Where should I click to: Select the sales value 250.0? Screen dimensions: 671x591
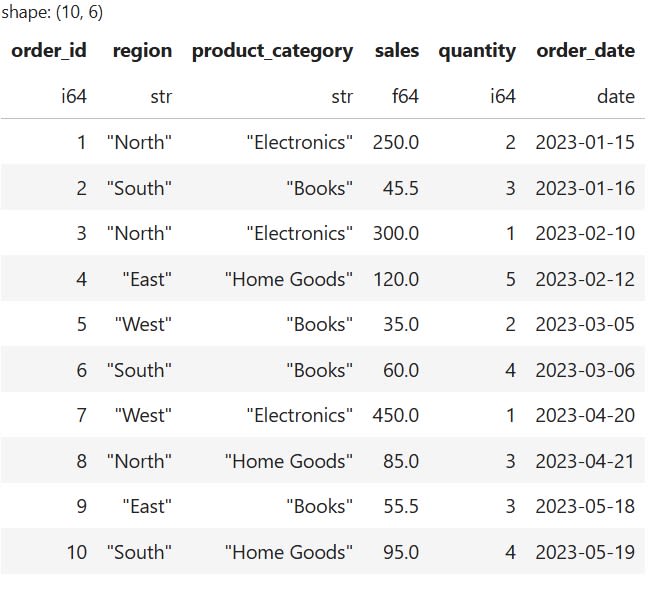[x=396, y=143]
